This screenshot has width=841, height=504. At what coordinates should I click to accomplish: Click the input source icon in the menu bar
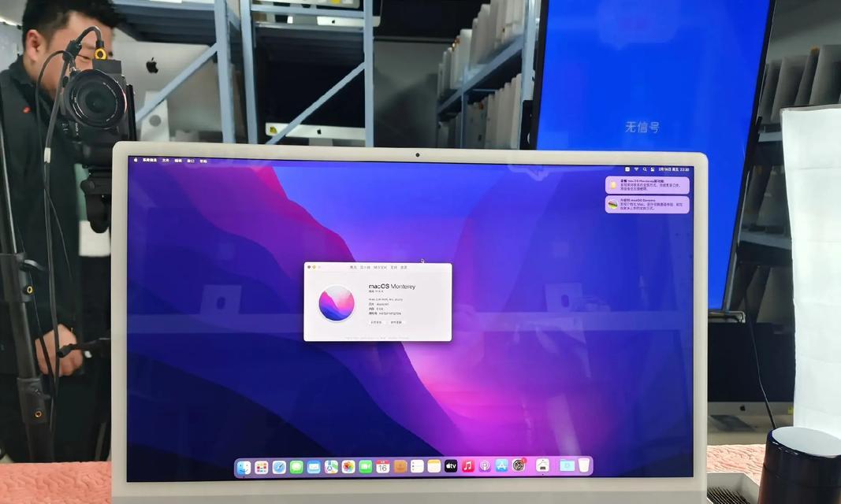tap(627, 169)
